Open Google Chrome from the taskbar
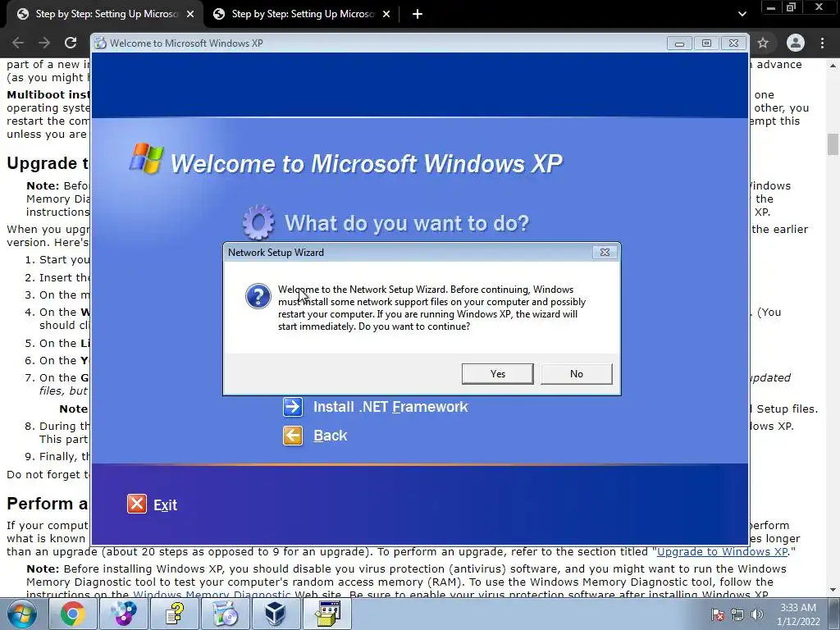840x630 pixels. coord(72,614)
